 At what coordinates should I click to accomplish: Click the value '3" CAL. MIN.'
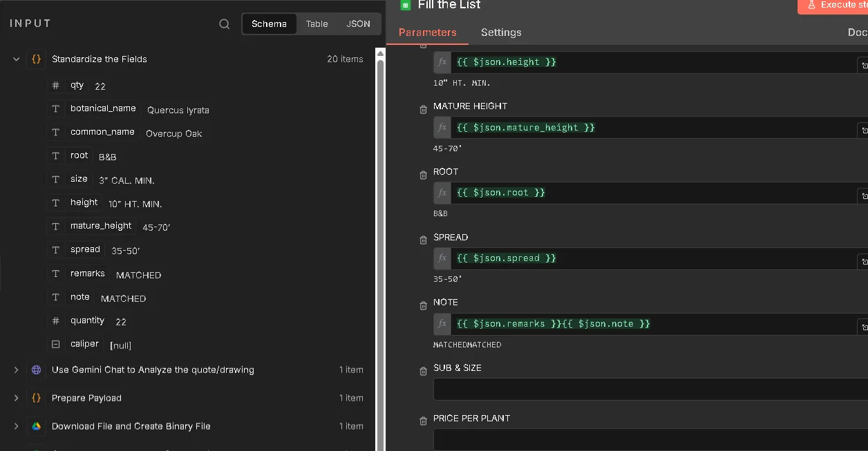126,181
